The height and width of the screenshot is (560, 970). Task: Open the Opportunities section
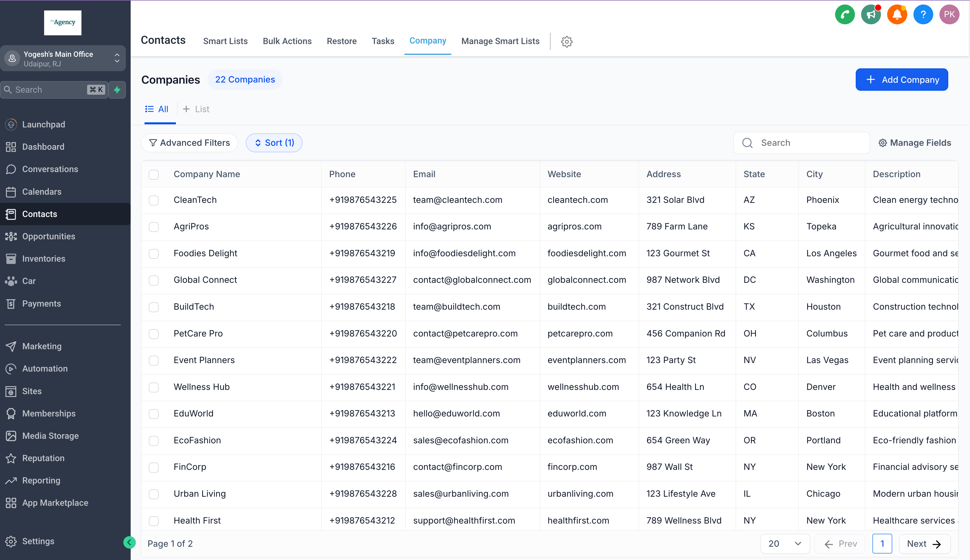49,236
